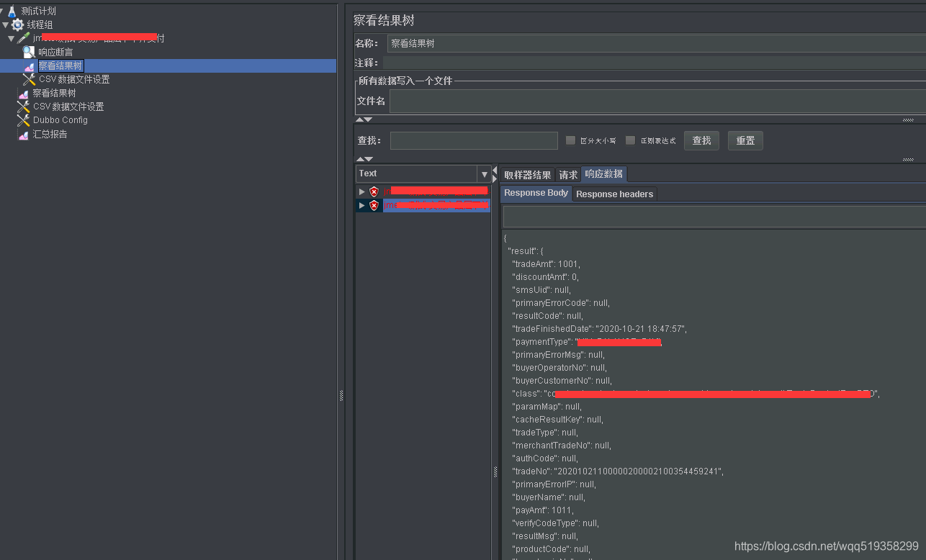Select the 线程组 tree item label

pos(40,24)
